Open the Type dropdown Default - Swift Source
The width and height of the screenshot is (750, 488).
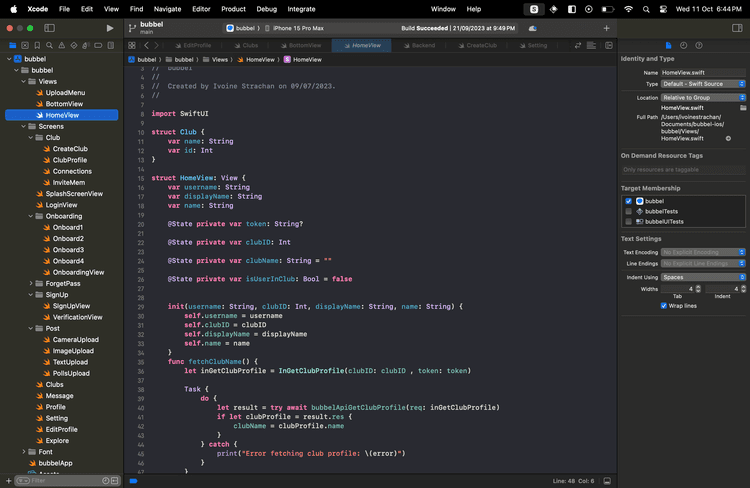click(x=703, y=84)
